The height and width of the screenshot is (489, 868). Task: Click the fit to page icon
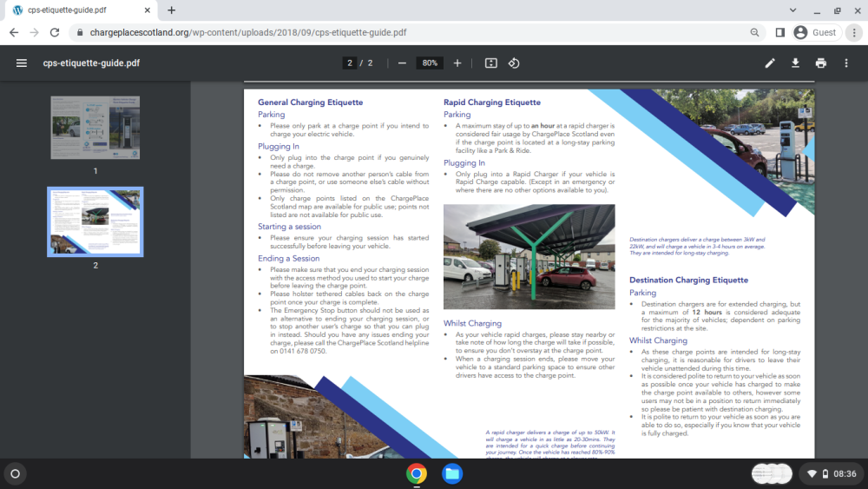tap(491, 63)
